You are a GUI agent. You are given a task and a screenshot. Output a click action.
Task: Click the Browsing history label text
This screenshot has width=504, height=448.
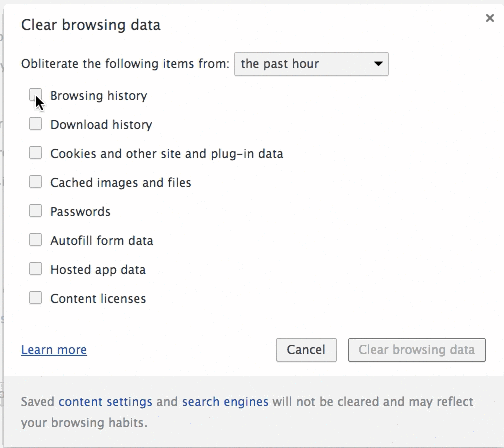tap(99, 96)
